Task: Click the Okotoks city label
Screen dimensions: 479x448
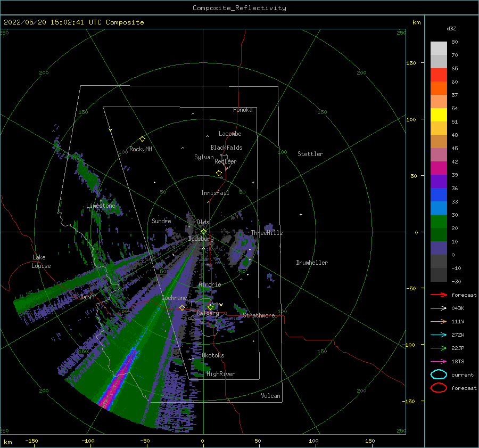Action: point(213,355)
